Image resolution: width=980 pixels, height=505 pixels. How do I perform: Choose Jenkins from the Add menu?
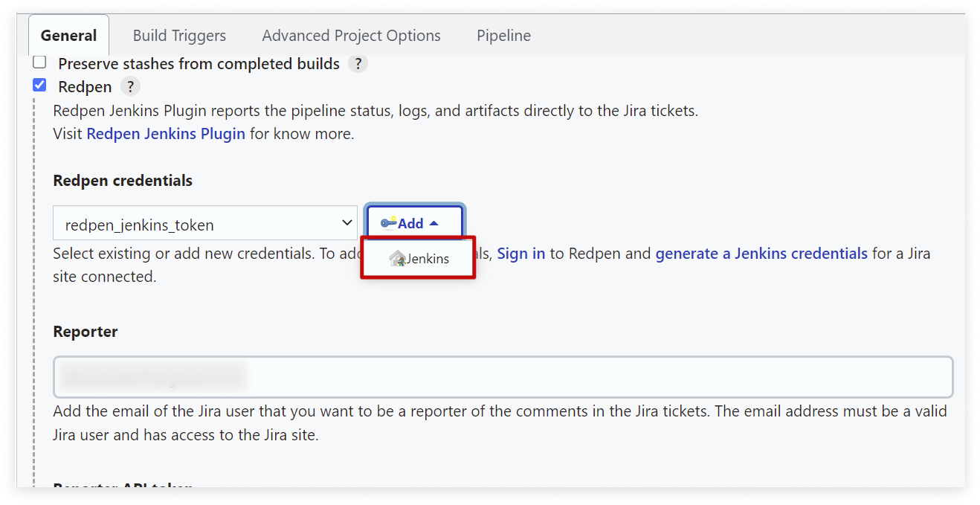coord(419,258)
